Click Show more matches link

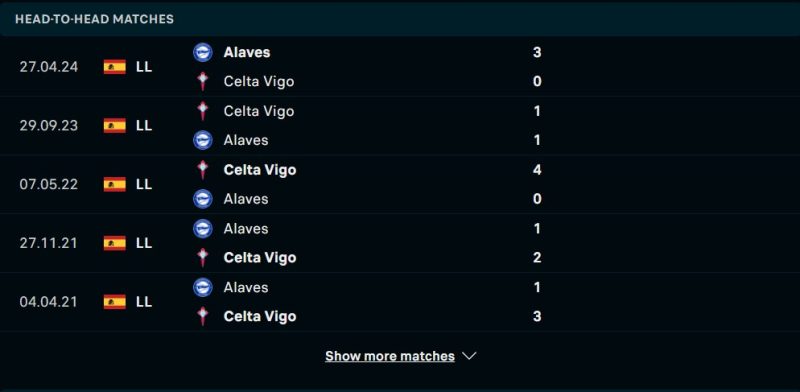(390, 356)
